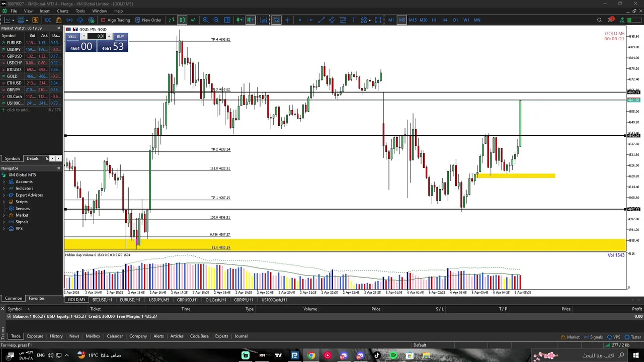
Task: Select EURUSD row in Market Watch
Action: pos(31,43)
